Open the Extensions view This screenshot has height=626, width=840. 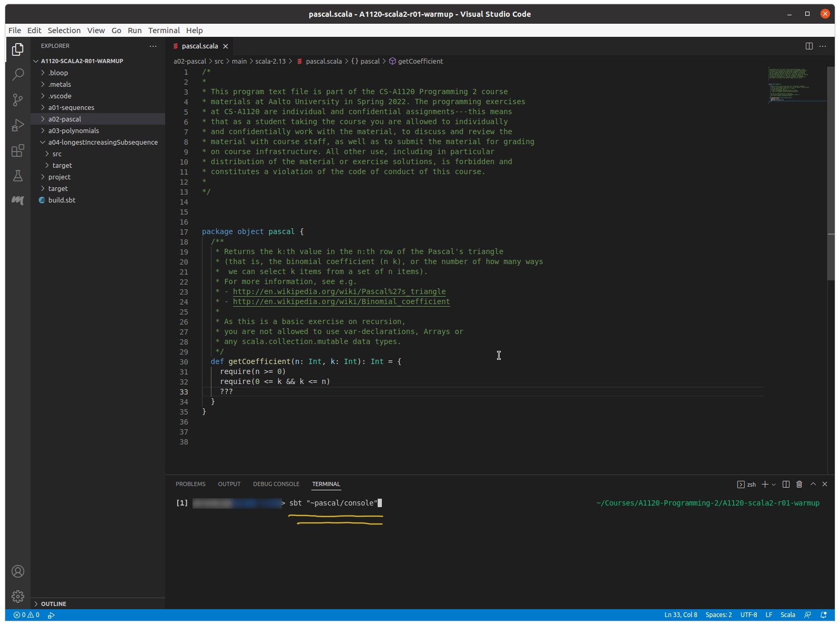[18, 151]
